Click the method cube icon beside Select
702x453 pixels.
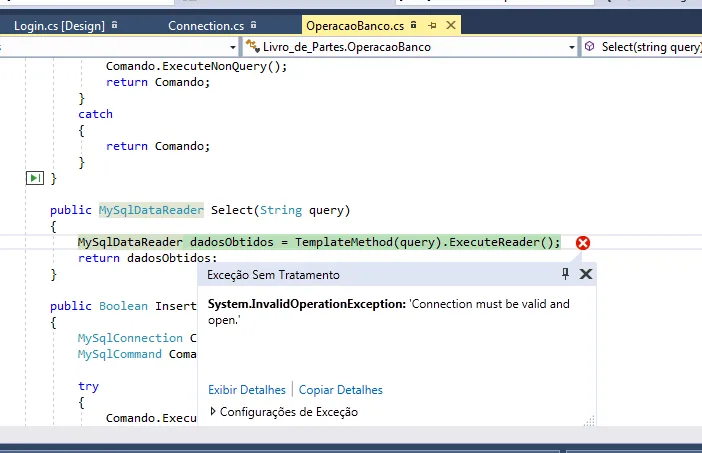[590, 46]
